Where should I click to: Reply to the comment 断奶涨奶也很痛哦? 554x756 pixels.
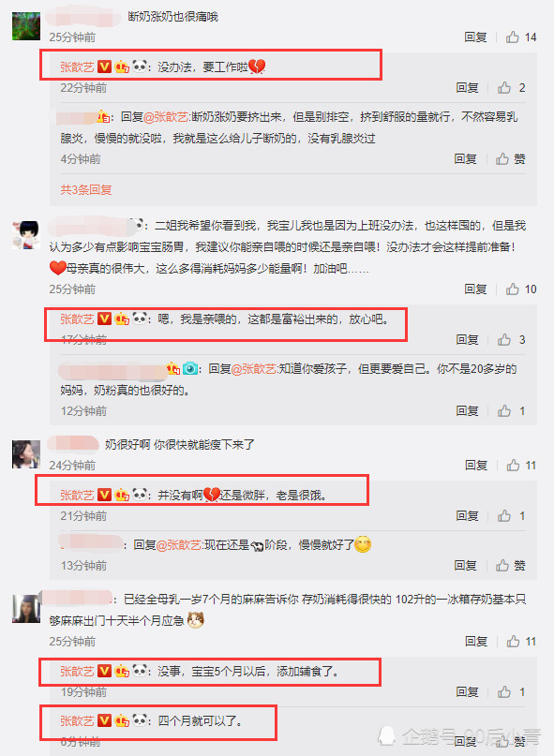tap(475, 37)
